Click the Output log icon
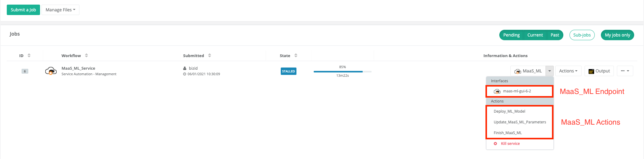This screenshot has width=644, height=159. pos(591,71)
